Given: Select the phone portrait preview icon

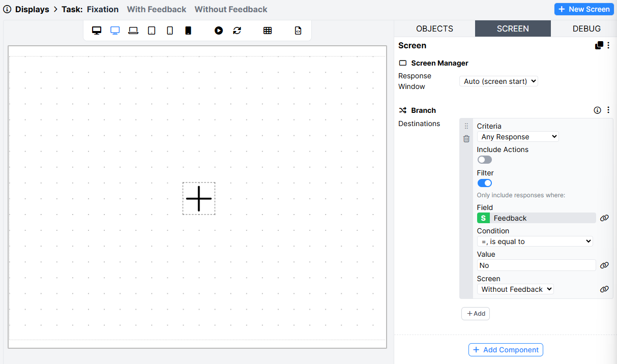Looking at the screenshot, I should click(x=169, y=30).
